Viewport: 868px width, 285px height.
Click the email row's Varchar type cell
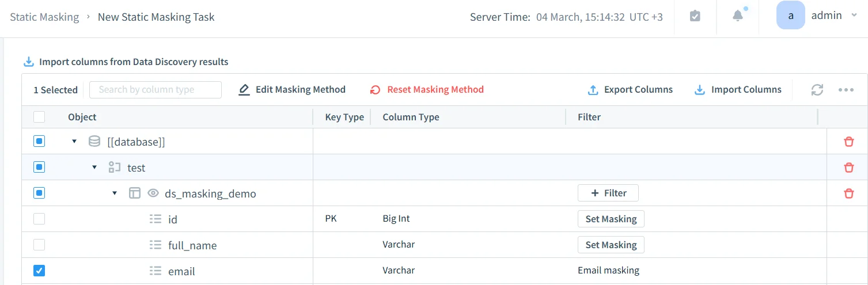click(x=399, y=270)
